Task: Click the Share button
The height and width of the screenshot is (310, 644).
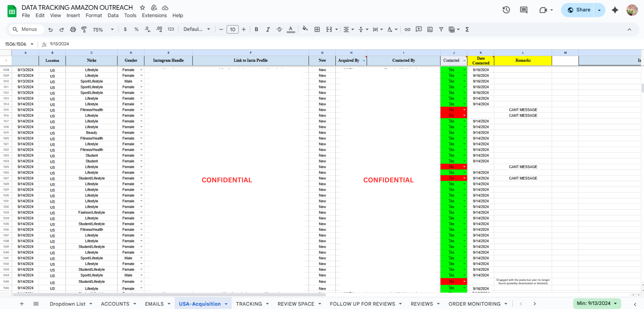Action: 579,10
